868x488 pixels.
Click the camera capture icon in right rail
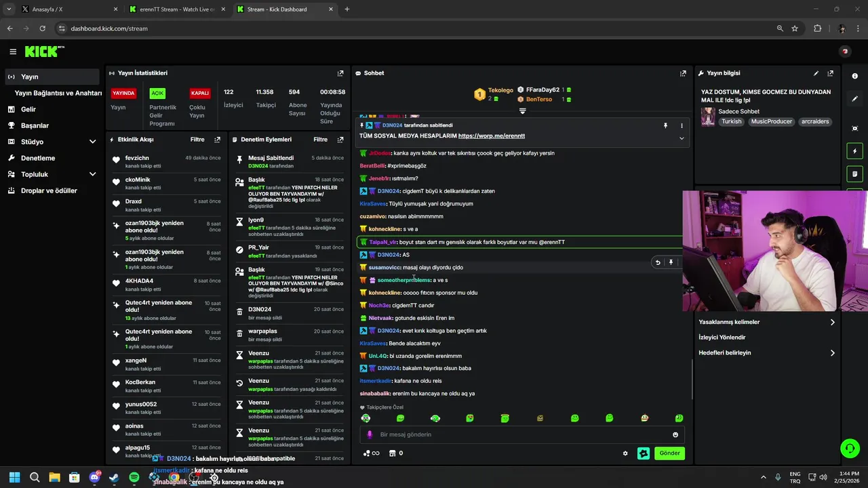(854, 128)
